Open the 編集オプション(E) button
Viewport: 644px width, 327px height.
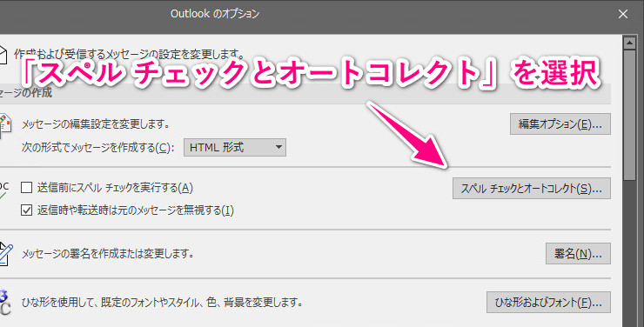pos(560,123)
